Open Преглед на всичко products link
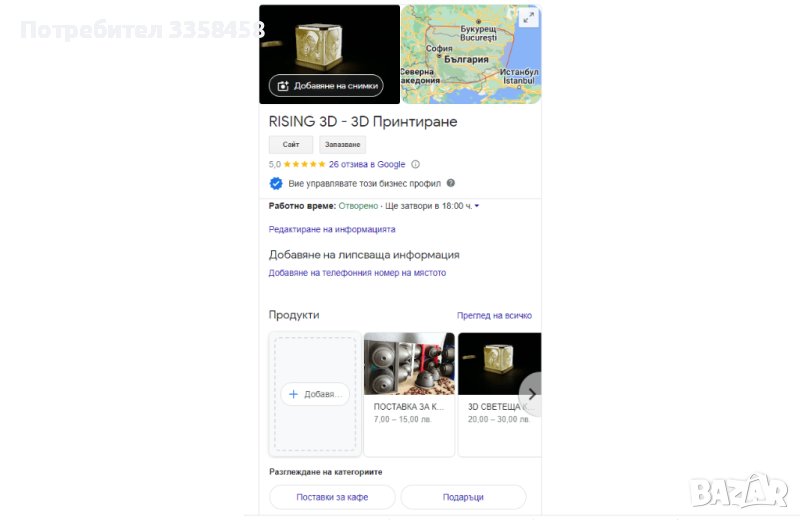The width and height of the screenshot is (800, 520). click(x=494, y=315)
